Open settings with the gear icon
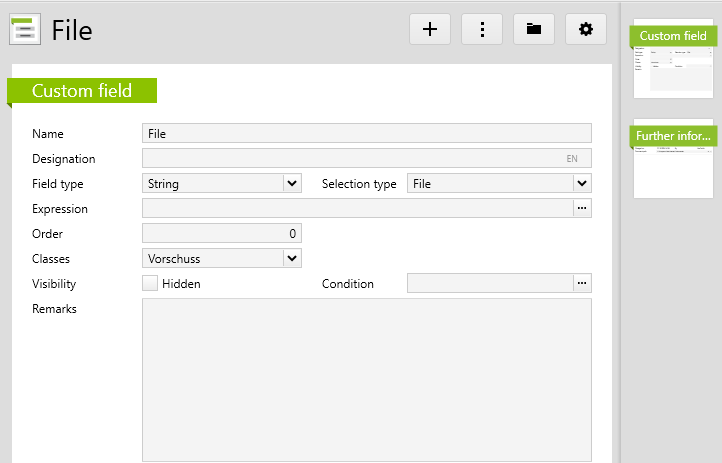722x463 pixels. (586, 29)
